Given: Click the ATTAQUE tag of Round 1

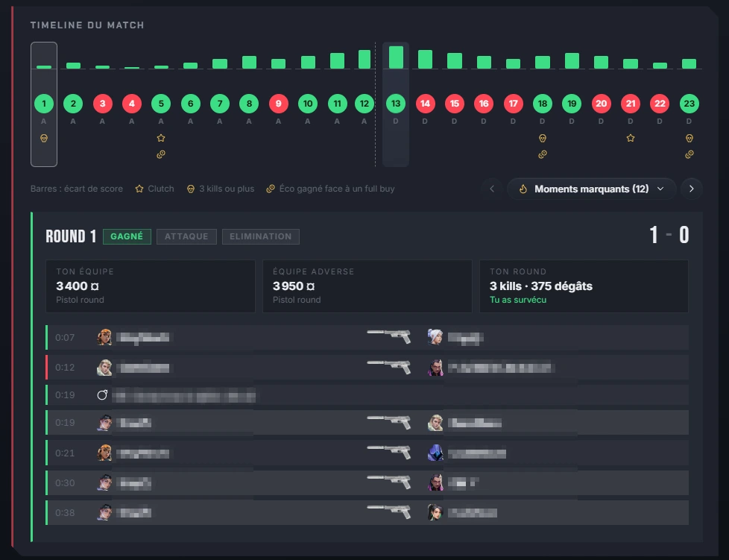Looking at the screenshot, I should pos(186,236).
